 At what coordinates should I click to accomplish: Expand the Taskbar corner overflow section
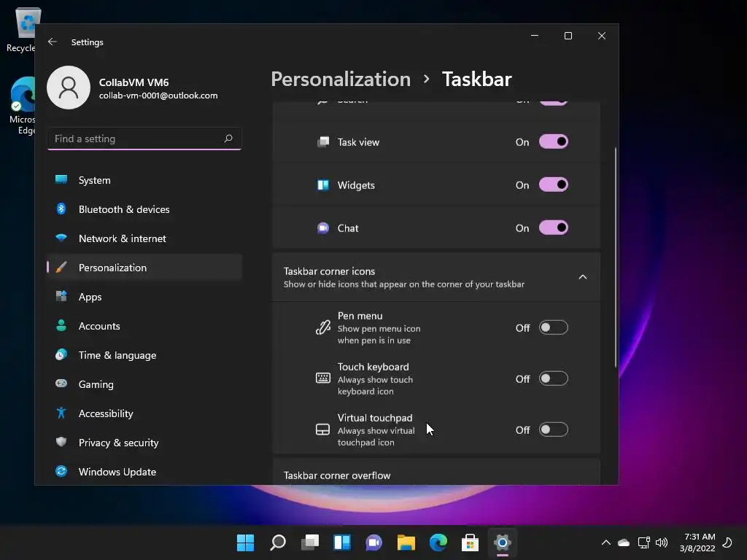pos(436,472)
